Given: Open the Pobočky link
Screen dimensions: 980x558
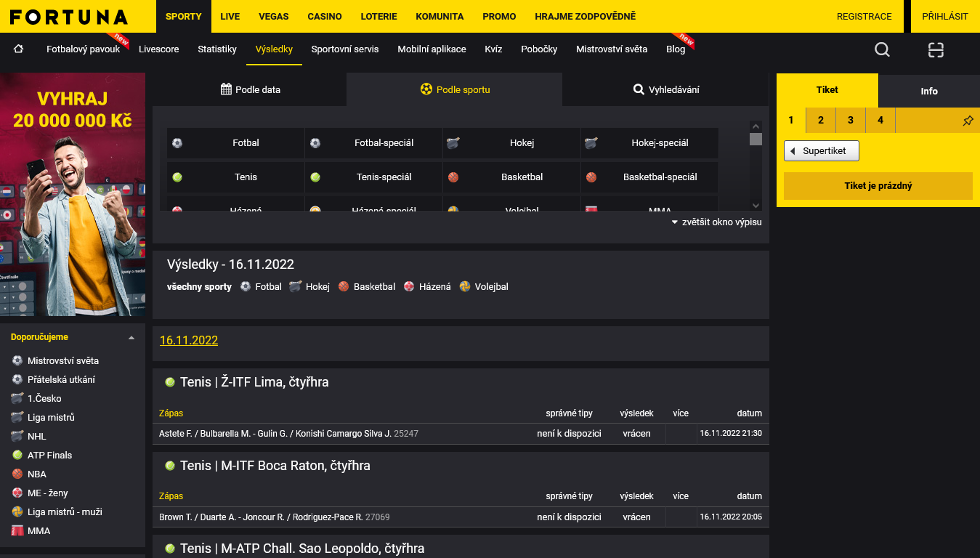Looking at the screenshot, I should tap(539, 49).
